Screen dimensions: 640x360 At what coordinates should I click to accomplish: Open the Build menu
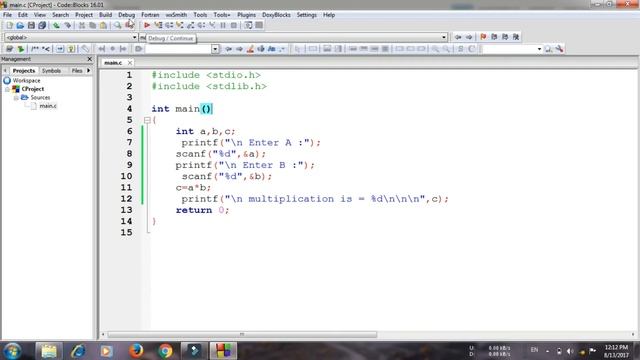pos(105,15)
